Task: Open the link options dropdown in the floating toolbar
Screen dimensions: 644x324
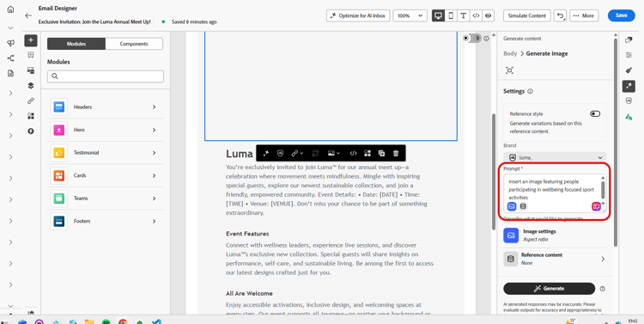Action: coord(297,153)
